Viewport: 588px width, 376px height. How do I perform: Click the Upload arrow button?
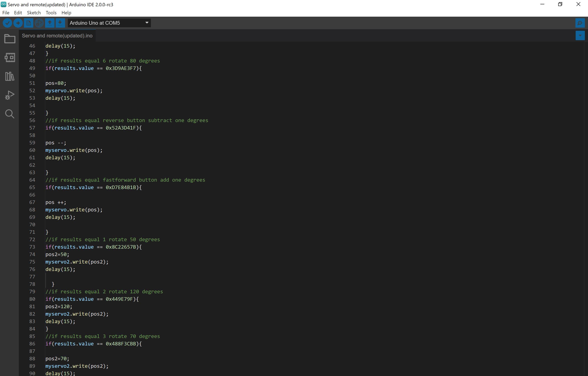(x=18, y=23)
